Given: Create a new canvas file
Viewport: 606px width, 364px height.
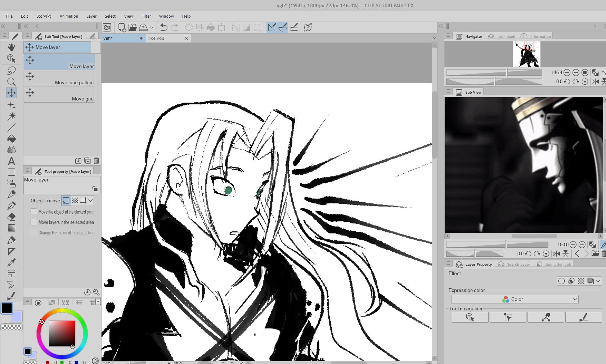Looking at the screenshot, I should (x=122, y=27).
